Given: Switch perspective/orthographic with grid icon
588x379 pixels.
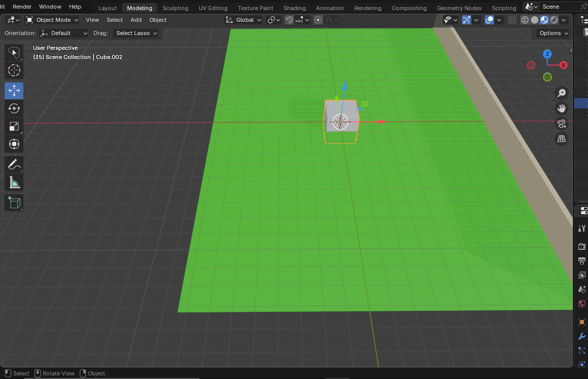Looking at the screenshot, I should tap(562, 139).
